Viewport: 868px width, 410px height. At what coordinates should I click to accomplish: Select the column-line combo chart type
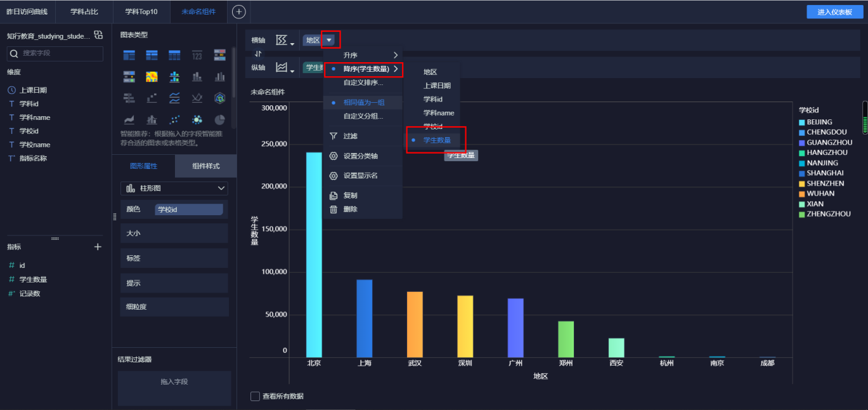(152, 119)
